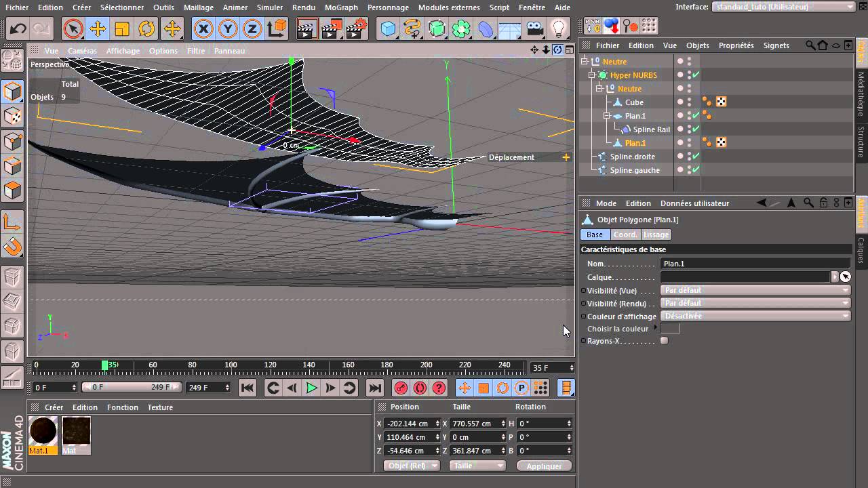The image size is (868, 488).
Task: Disable the Spline.droite checkmark
Action: [696, 157]
